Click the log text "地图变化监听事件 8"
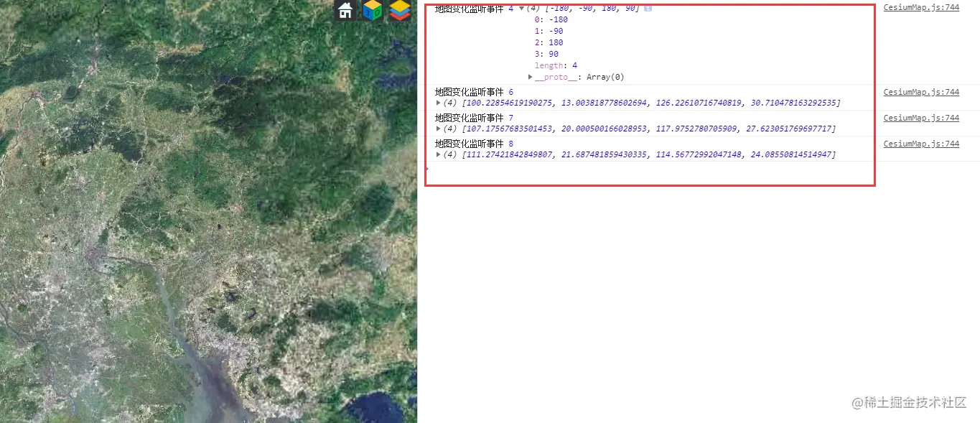 click(474, 144)
